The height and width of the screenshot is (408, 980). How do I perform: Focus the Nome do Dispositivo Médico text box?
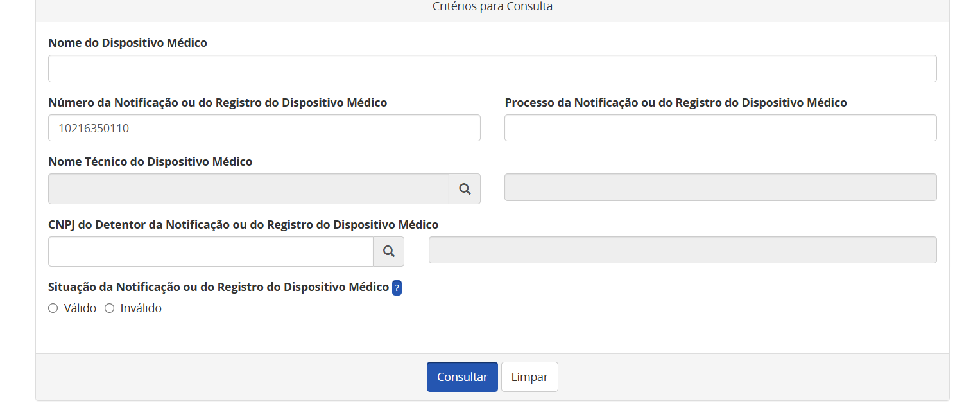tap(492, 68)
